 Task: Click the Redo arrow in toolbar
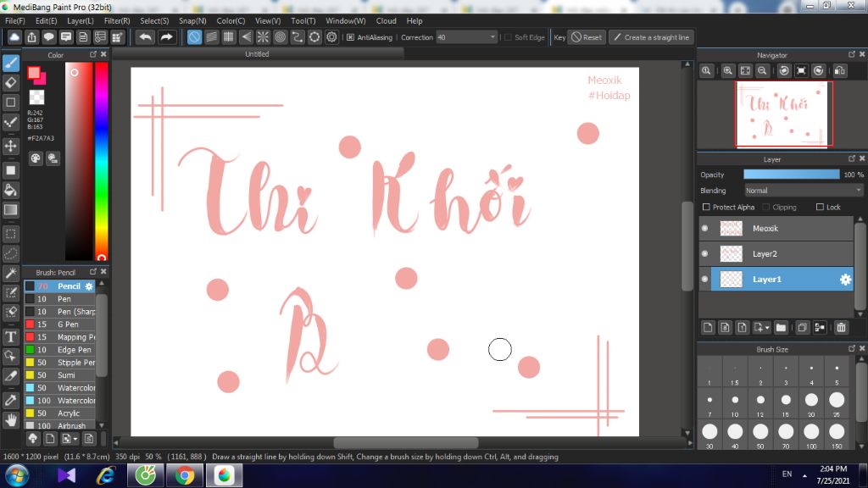[x=166, y=37]
